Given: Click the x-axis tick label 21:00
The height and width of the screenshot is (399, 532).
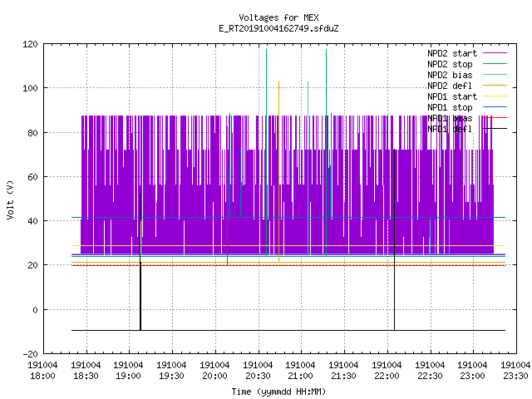Looking at the screenshot, I should [x=300, y=376].
